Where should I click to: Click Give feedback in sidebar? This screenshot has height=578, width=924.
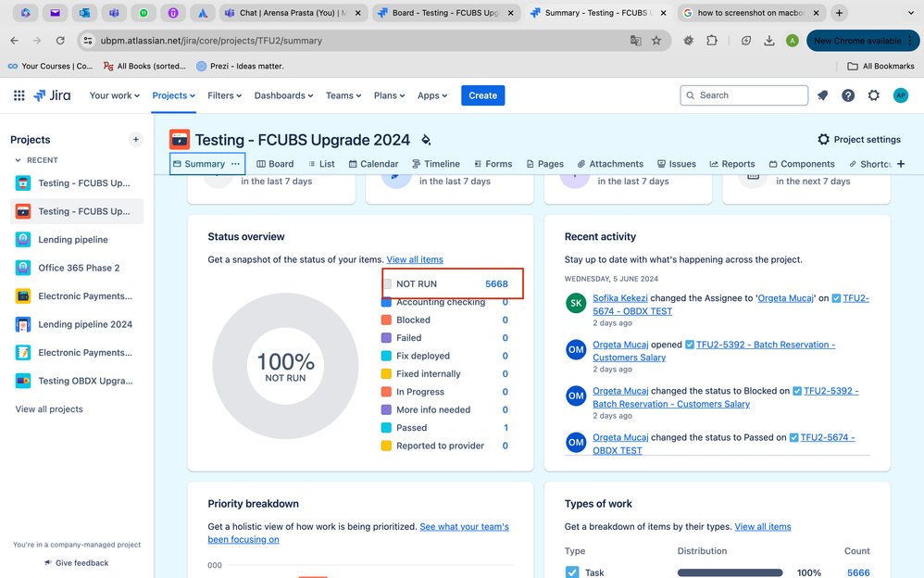77,563
